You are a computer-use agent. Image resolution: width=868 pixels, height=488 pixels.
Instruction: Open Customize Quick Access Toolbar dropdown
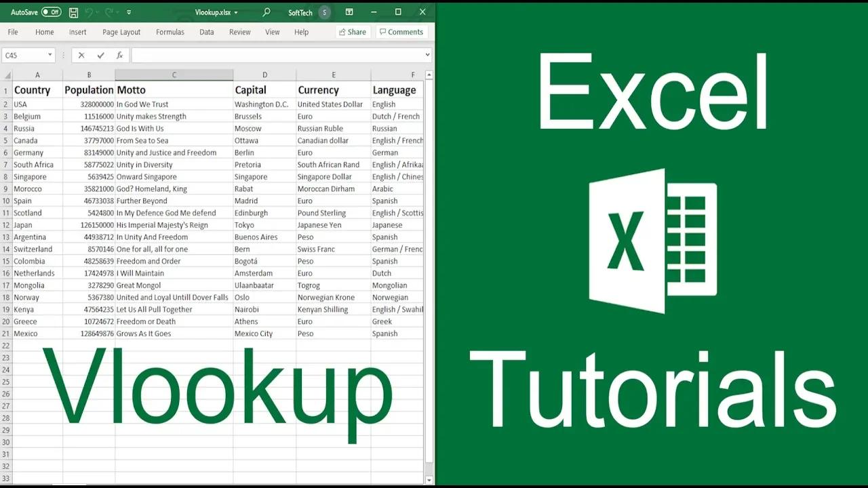(x=127, y=12)
